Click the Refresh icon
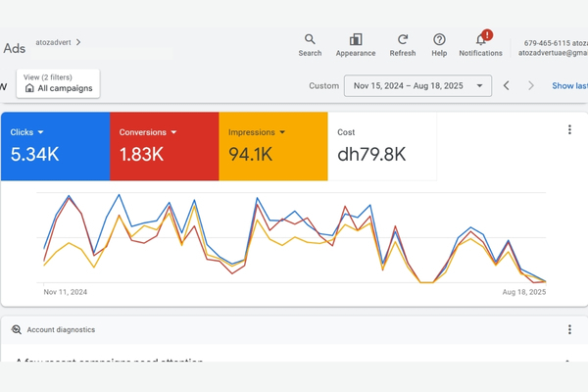Image resolution: width=588 pixels, height=392 pixels. coord(402,40)
